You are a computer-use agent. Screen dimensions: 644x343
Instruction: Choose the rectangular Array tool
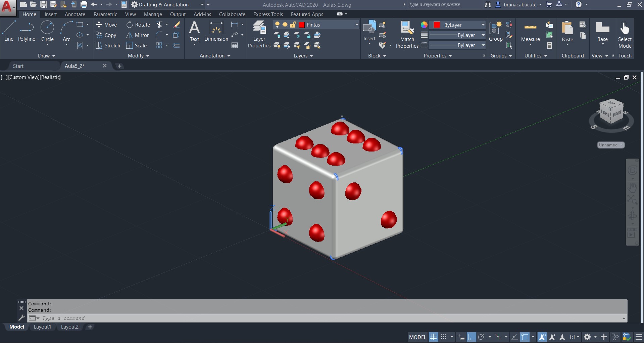click(159, 45)
